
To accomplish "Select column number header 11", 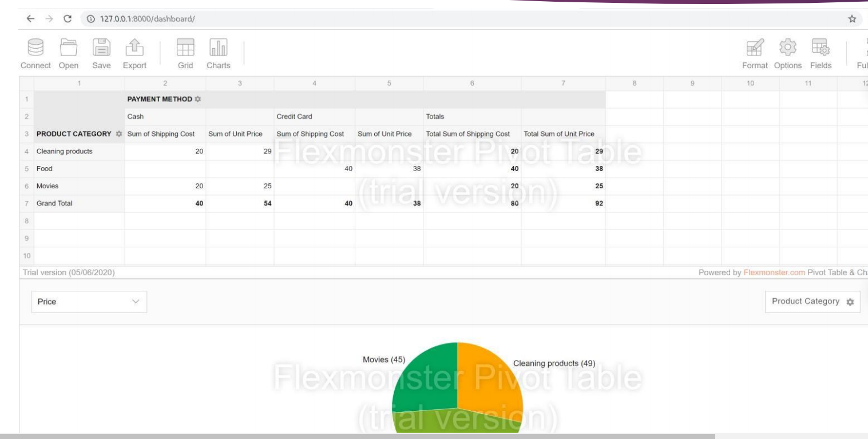I will tap(808, 84).
